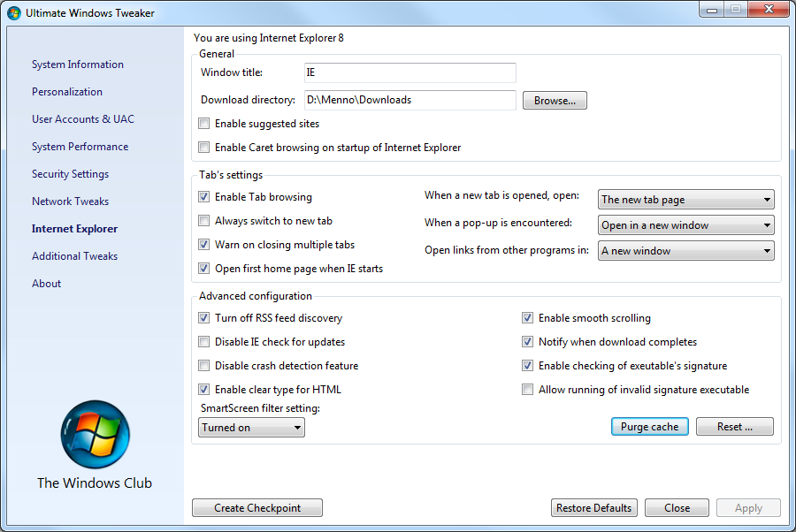Screen dimensions: 796x532
Task: Toggle Enable checking of executable's signature
Action: [528, 366]
